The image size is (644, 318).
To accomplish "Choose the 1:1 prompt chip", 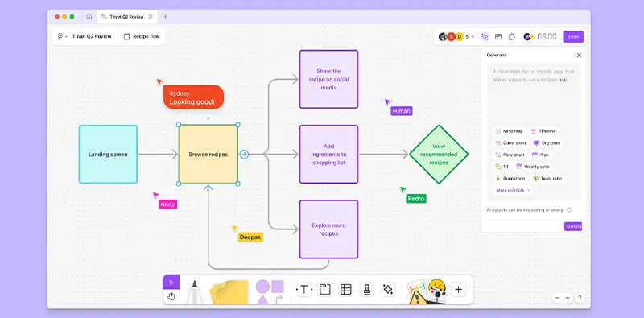I will [x=502, y=167].
